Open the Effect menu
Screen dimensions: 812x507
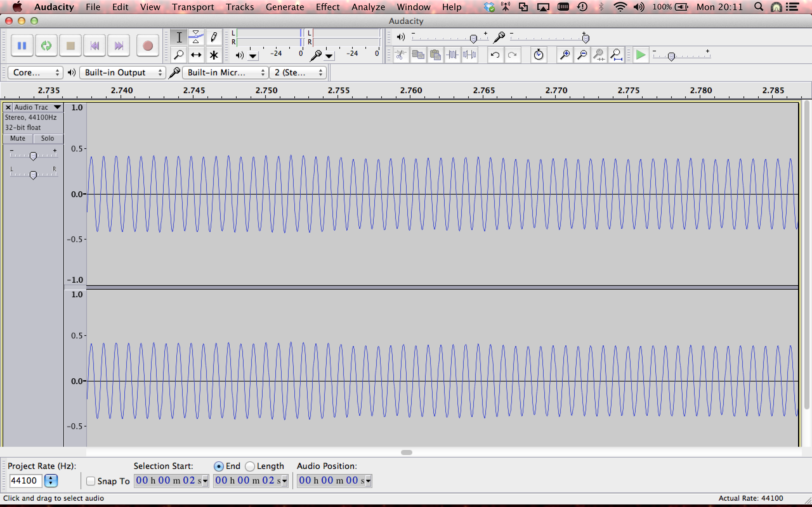pos(327,7)
